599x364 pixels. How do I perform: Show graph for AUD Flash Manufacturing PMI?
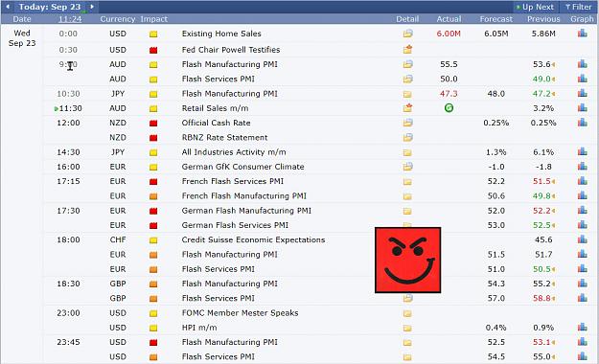[582, 64]
